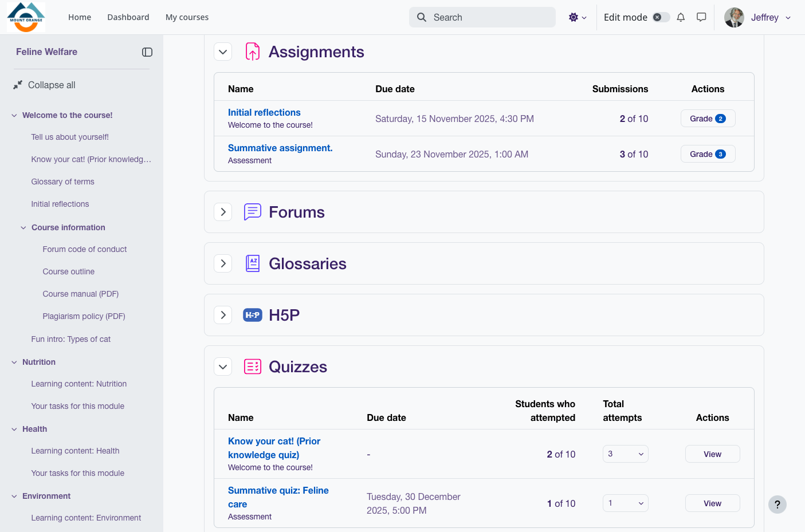
Task: View the Summative quiz: Feline care
Action: tap(713, 503)
